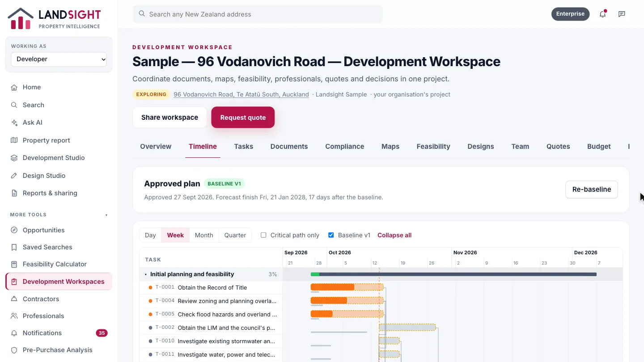Switch timeline scale to Day

[150, 235]
